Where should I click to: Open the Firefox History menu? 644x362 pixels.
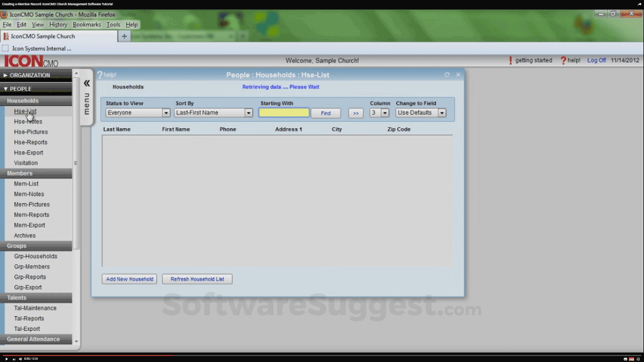59,25
